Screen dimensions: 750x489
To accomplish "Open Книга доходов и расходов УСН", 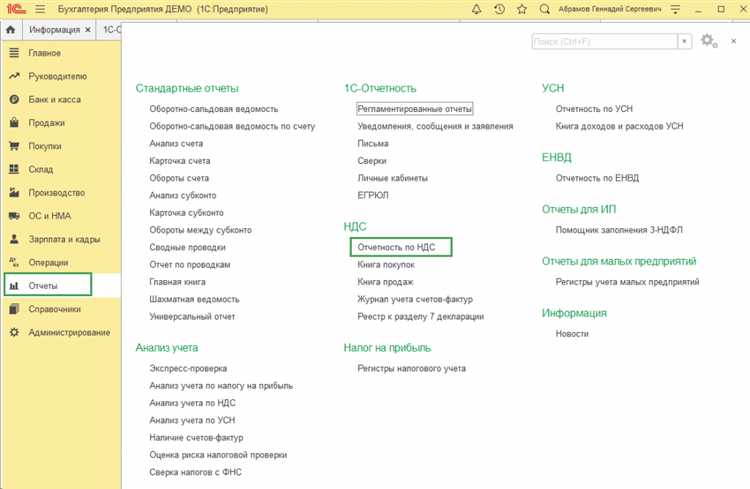I will (619, 126).
